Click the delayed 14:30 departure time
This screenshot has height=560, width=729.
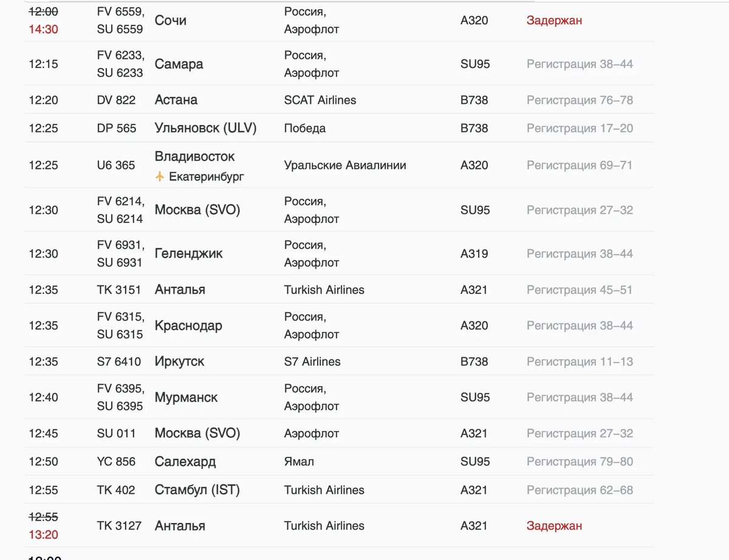pyautogui.click(x=43, y=29)
